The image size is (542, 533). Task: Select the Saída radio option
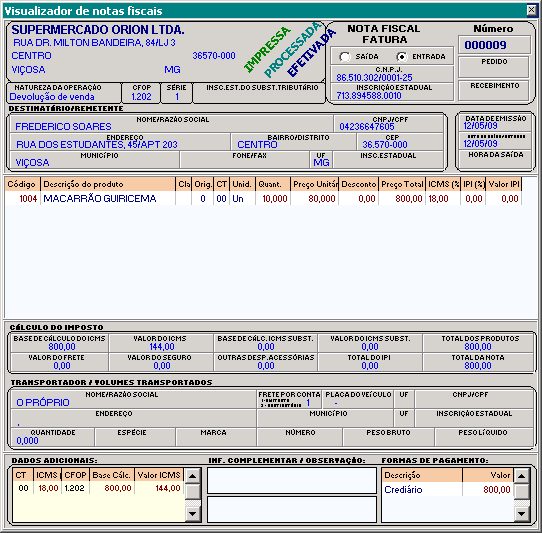tap(345, 56)
